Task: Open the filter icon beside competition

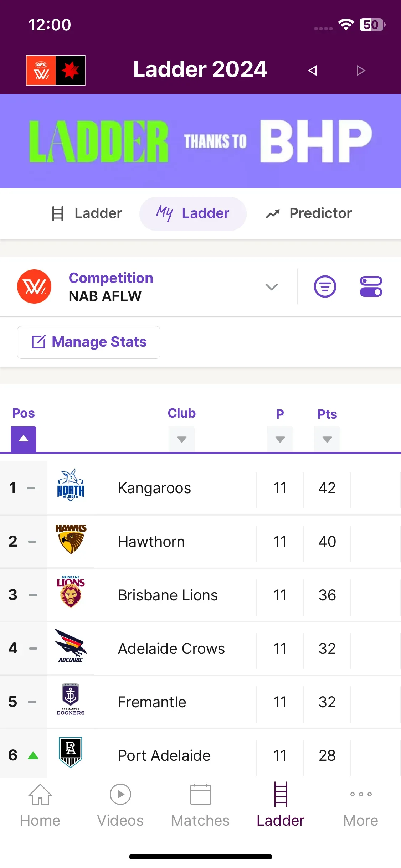Action: pyautogui.click(x=325, y=286)
